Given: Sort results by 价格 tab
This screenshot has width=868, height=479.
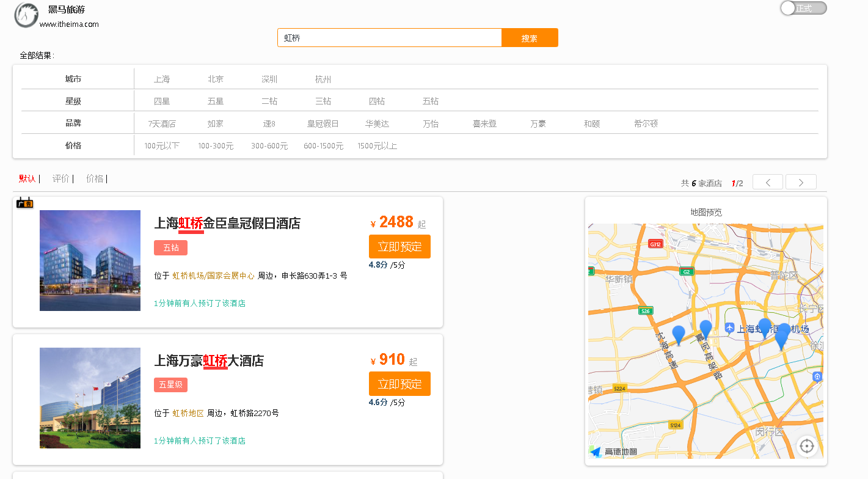Looking at the screenshot, I should (95, 178).
